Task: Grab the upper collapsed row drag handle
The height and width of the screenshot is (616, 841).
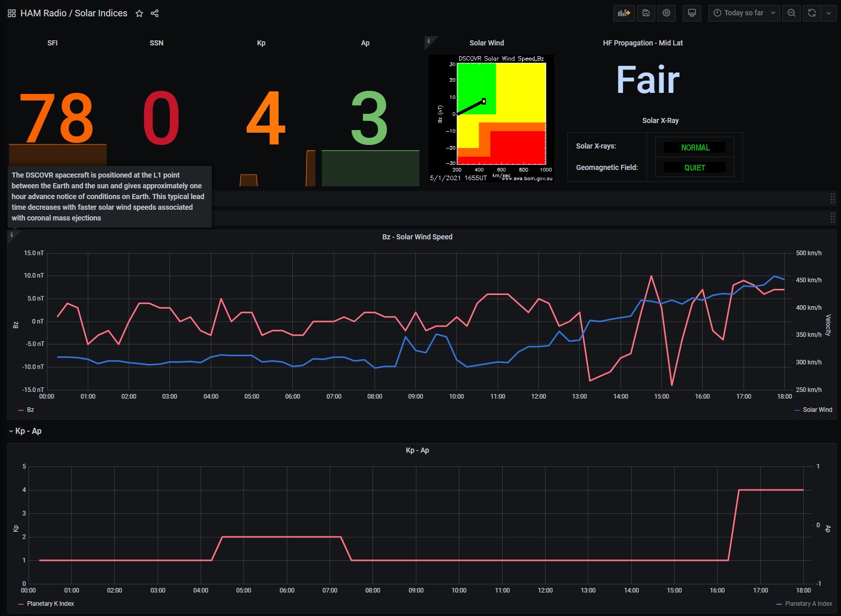Action: pyautogui.click(x=833, y=199)
